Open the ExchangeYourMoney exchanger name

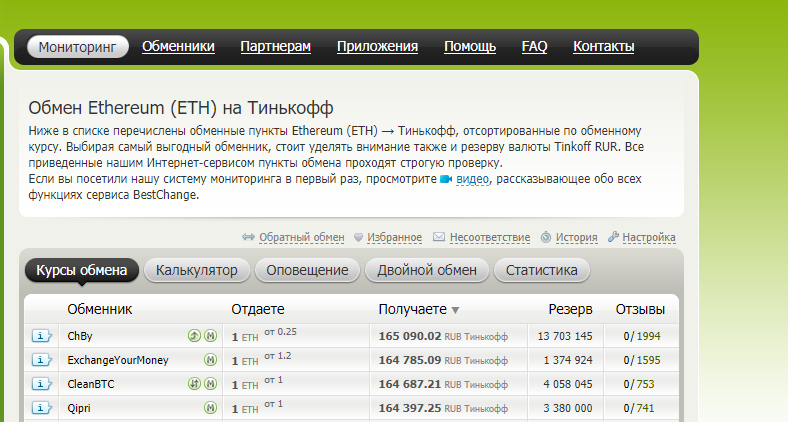[118, 360]
